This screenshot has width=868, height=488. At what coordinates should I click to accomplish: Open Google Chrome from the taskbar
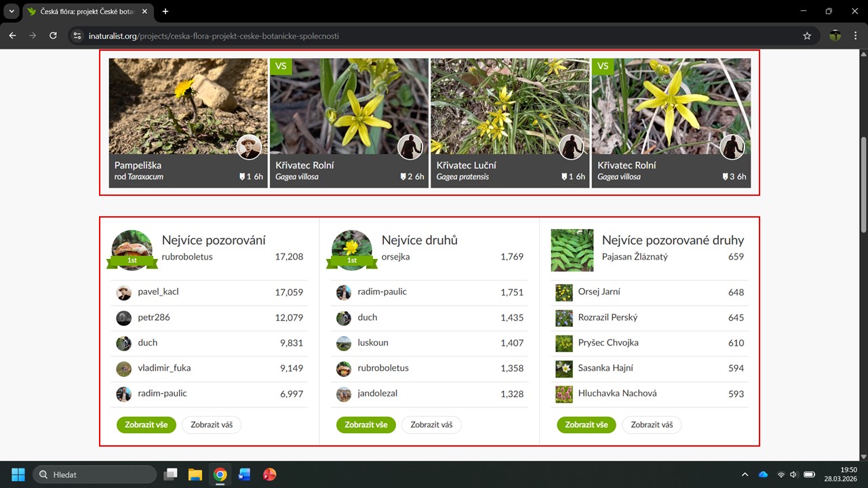point(220,474)
